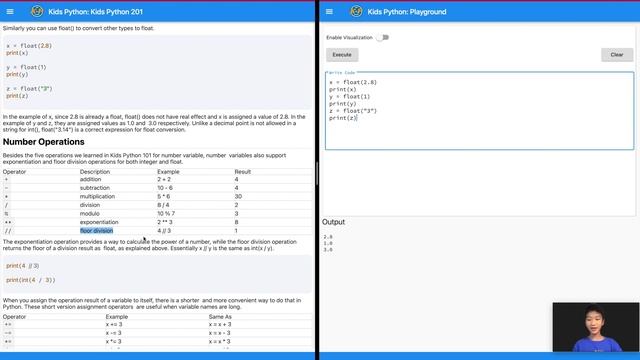The height and width of the screenshot is (360, 640).
Task: Click the '2 ** 3' example cell
Action: coord(165,222)
